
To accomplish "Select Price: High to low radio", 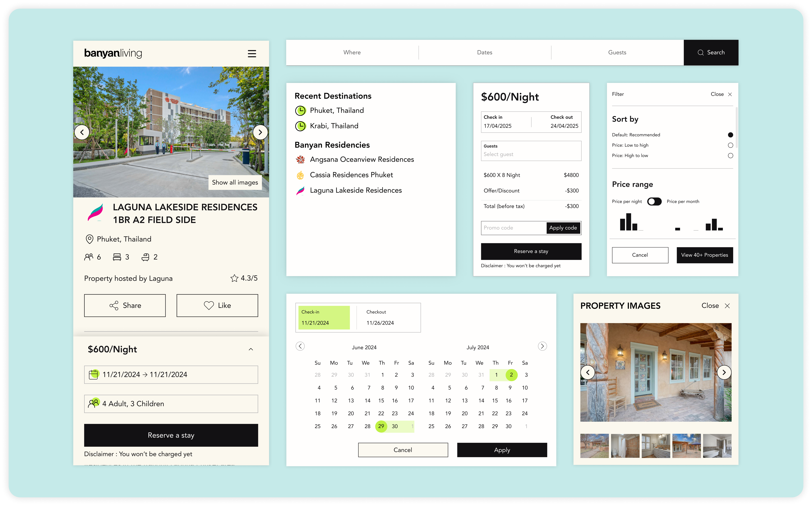I will [x=730, y=156].
